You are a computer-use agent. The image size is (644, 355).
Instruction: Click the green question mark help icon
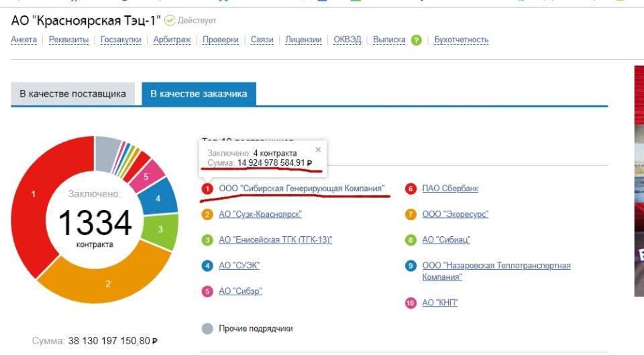[416, 40]
